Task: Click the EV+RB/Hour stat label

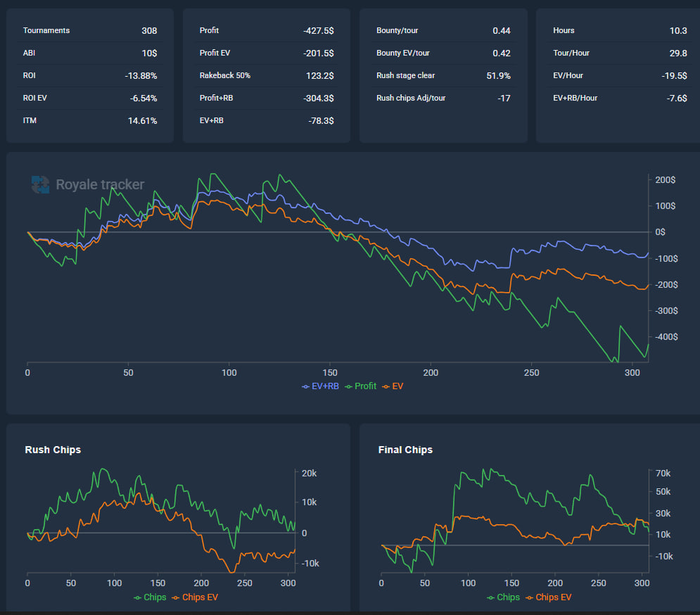Action: (x=577, y=98)
